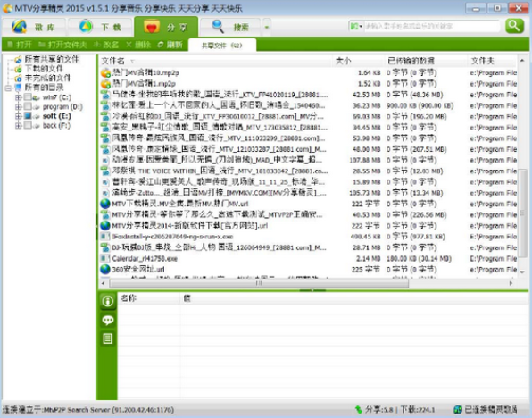Click 打开 in the green toolbar
Screen dimensions: 532x418
point(20,45)
